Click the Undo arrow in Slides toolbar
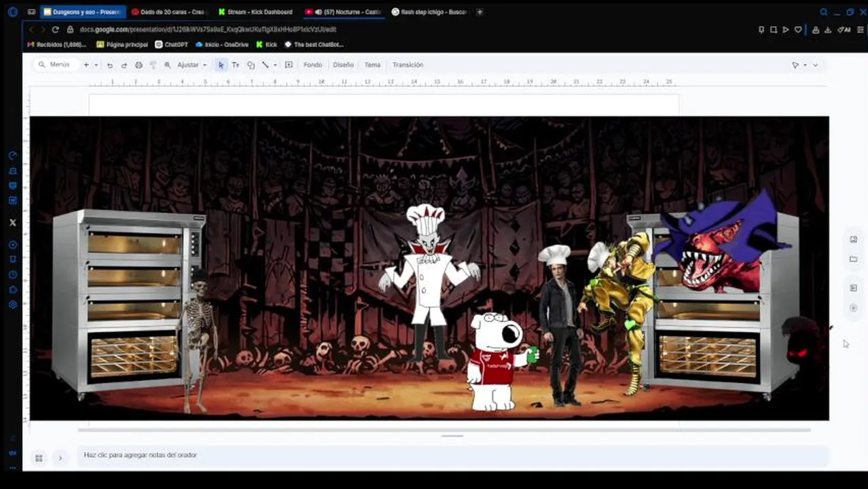The width and height of the screenshot is (868, 489). 109,65
